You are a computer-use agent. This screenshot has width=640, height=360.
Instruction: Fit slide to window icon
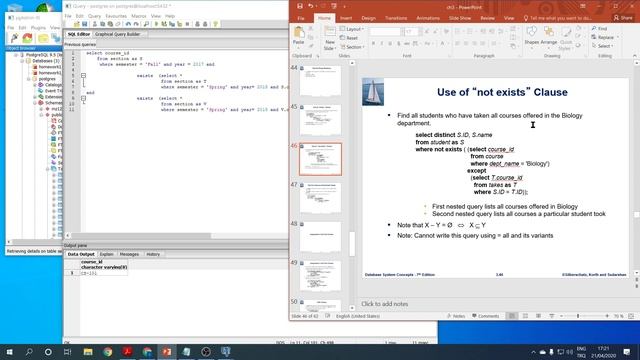[631, 316]
